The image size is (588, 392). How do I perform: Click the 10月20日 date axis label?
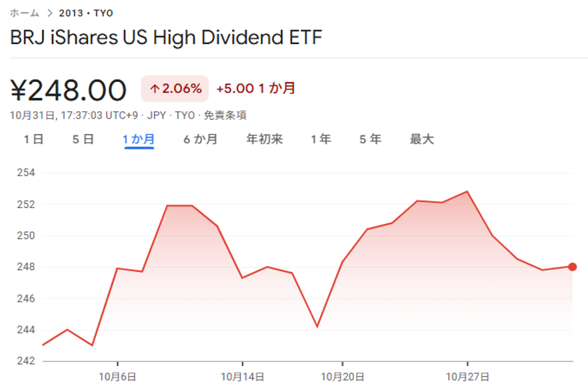tap(342, 377)
